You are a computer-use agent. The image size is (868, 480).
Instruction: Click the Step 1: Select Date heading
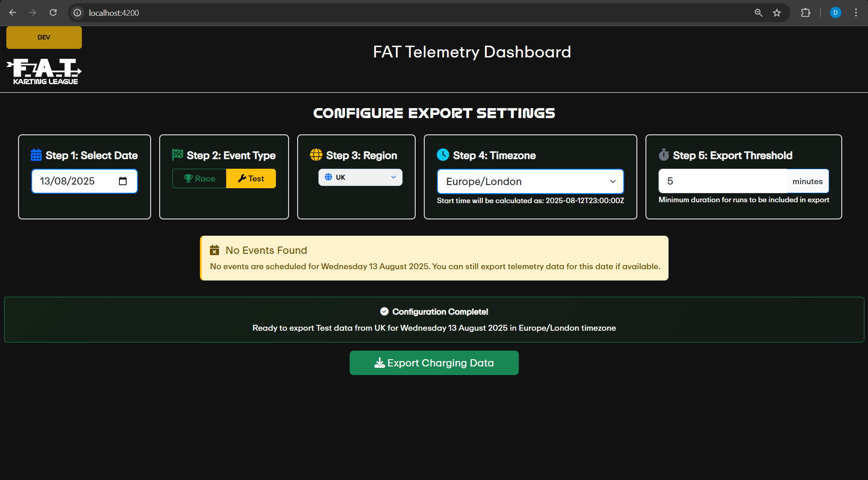92,155
